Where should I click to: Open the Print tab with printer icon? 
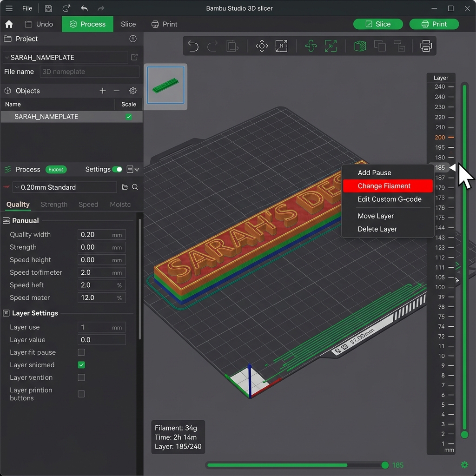pyautogui.click(x=164, y=24)
